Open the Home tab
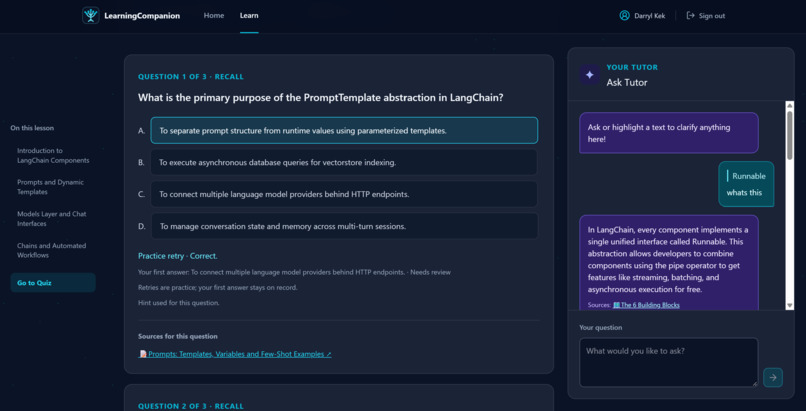Image resolution: width=806 pixels, height=411 pixels. coord(214,15)
